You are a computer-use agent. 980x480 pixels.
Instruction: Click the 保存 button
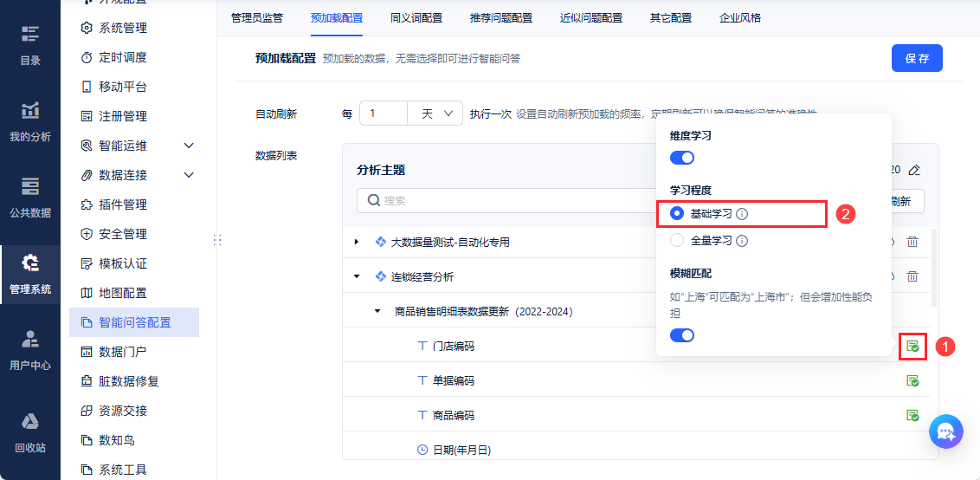pos(917,58)
